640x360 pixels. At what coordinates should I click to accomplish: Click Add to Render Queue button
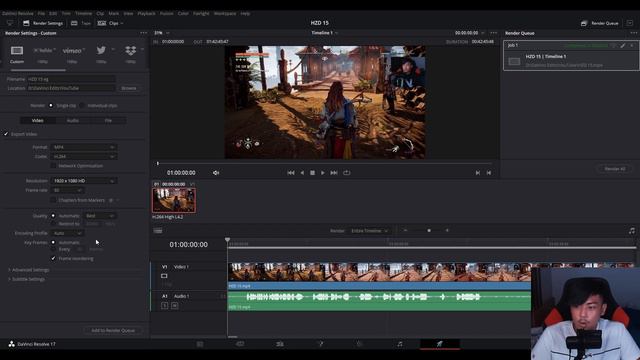coord(113,330)
